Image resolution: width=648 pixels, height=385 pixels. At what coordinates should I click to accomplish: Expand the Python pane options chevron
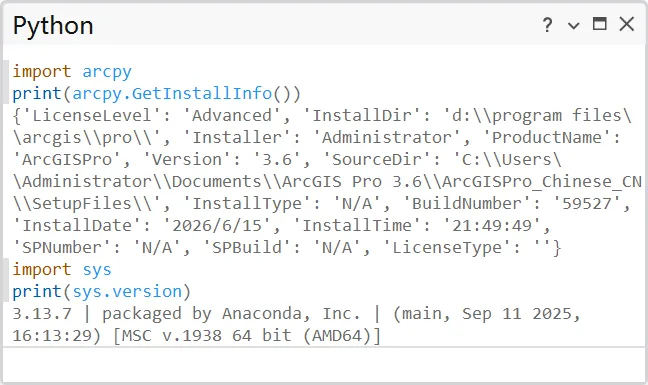[573, 26]
